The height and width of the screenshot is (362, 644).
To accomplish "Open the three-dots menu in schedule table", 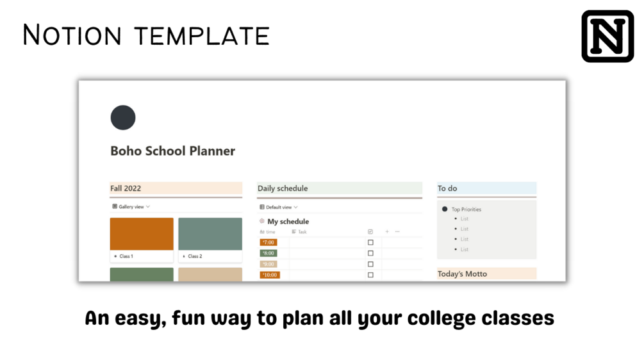I will 397,231.
